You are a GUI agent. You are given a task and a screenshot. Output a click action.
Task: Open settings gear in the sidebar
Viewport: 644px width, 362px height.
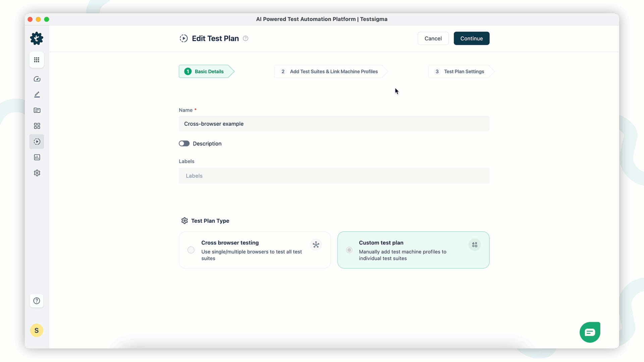pyautogui.click(x=37, y=173)
